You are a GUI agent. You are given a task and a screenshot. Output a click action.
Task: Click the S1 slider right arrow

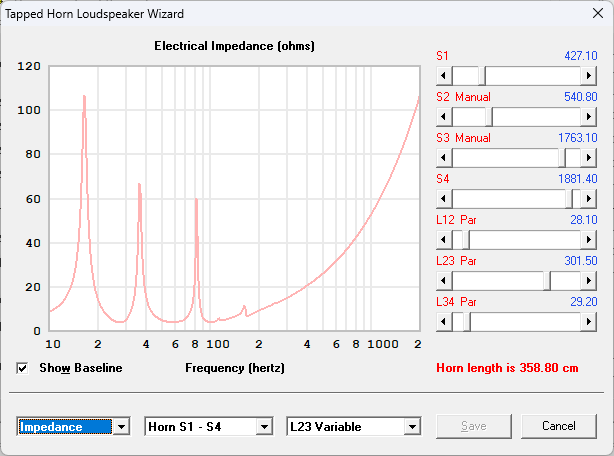(589, 76)
